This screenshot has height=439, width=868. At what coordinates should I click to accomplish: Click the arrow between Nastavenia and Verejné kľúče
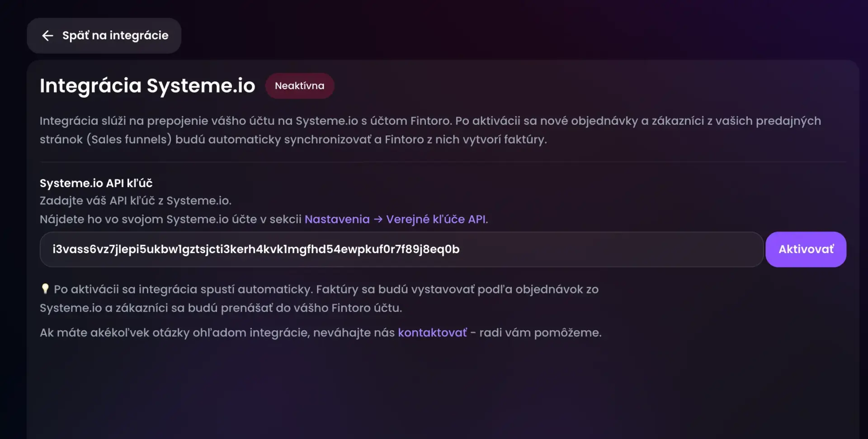click(x=378, y=219)
